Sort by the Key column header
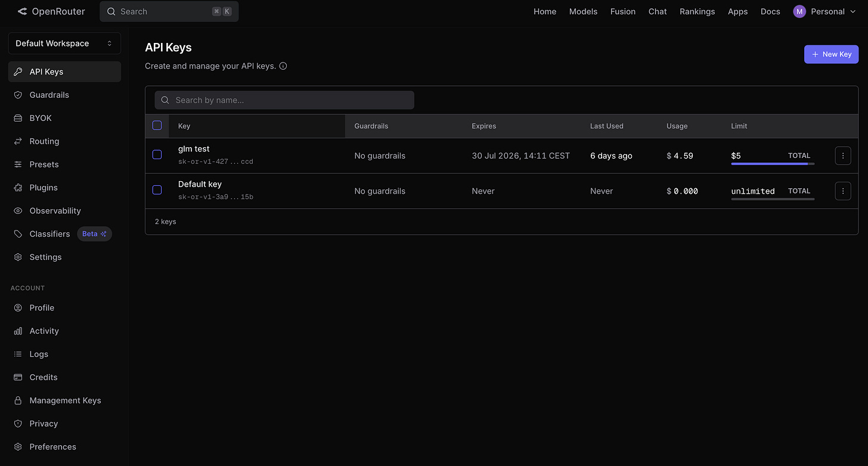Screen dimensions: 868x466 184,126
